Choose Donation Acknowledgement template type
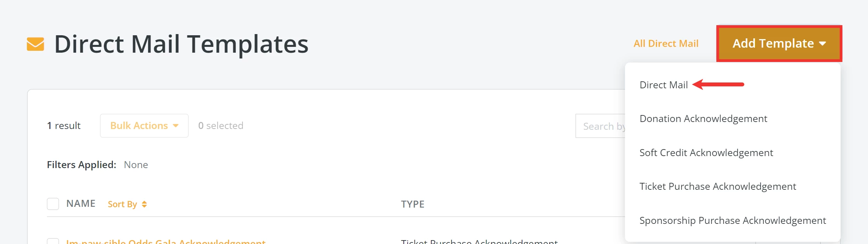Viewport: 868px width, 244px height. [703, 119]
